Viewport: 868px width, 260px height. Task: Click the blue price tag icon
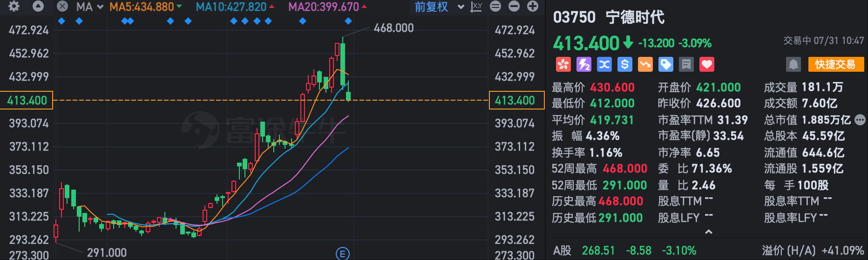pyautogui.click(x=666, y=64)
